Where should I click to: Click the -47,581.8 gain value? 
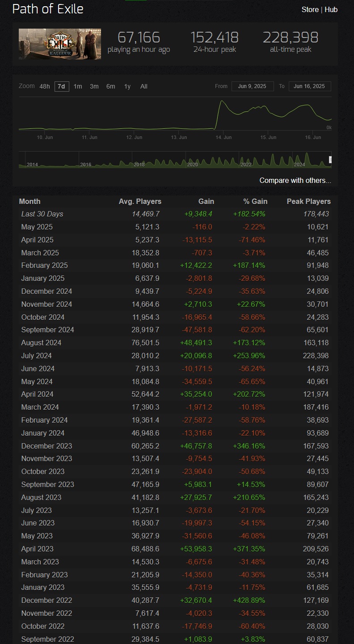(x=197, y=330)
